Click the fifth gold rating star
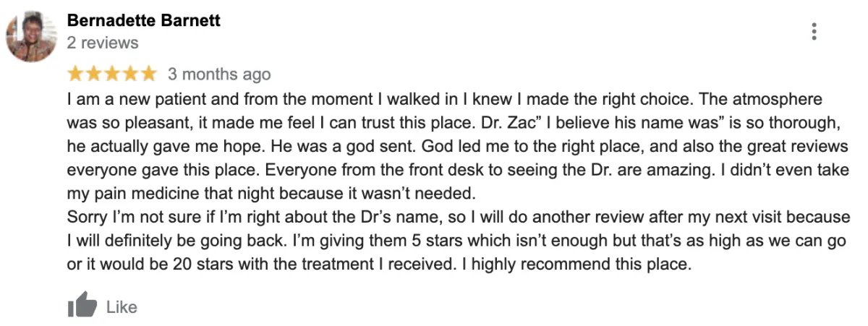The image size is (868, 326). click(148, 74)
